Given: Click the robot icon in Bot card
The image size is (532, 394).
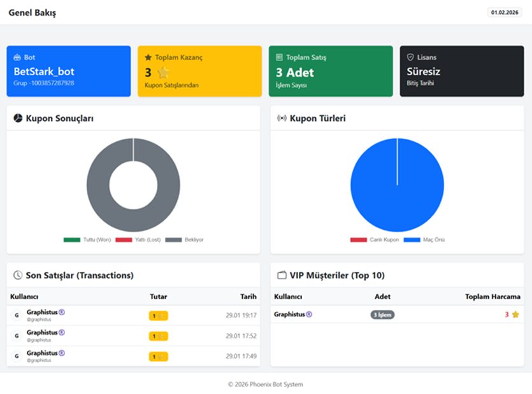Looking at the screenshot, I should (x=17, y=57).
